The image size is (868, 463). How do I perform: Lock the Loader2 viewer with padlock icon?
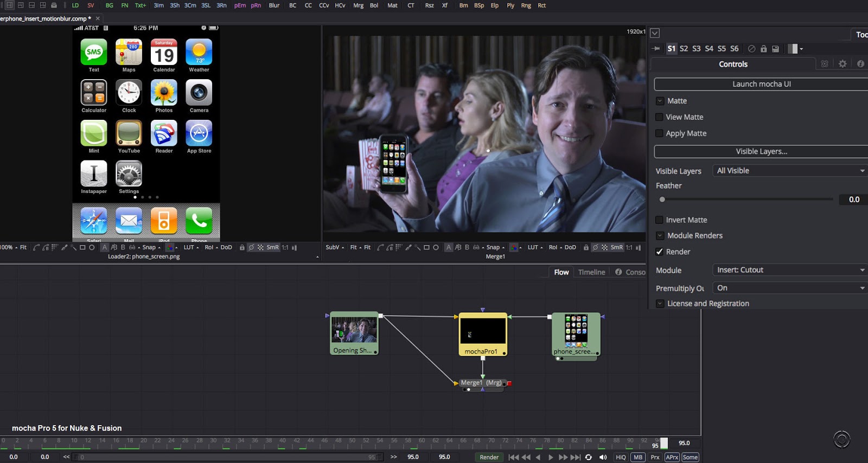[x=242, y=247]
